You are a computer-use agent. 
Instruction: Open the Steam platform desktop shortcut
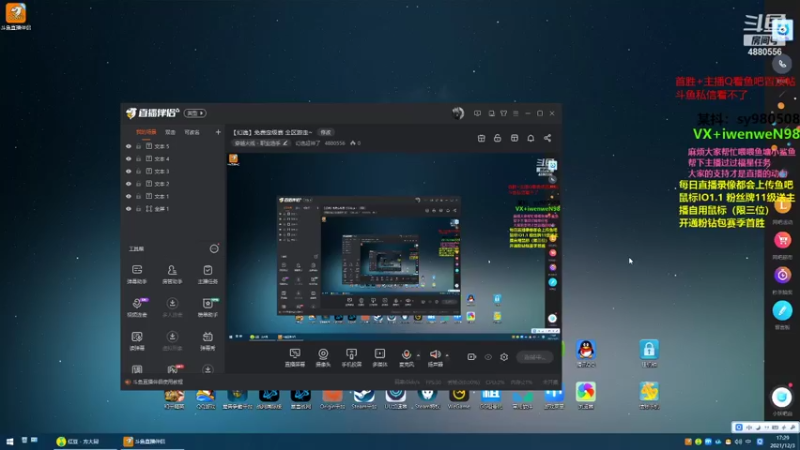pyautogui.click(x=364, y=399)
